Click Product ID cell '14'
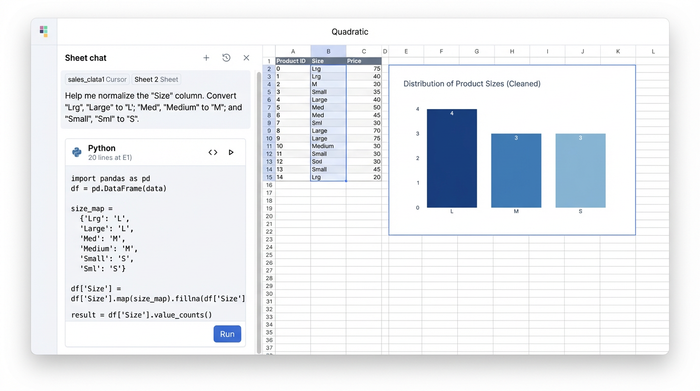The image size is (700, 391). 293,177
